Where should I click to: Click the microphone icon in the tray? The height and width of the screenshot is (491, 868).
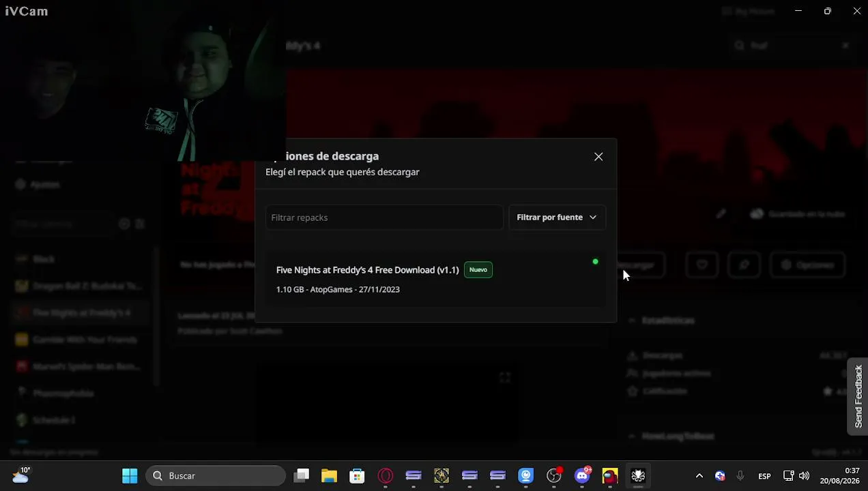[x=740, y=475]
